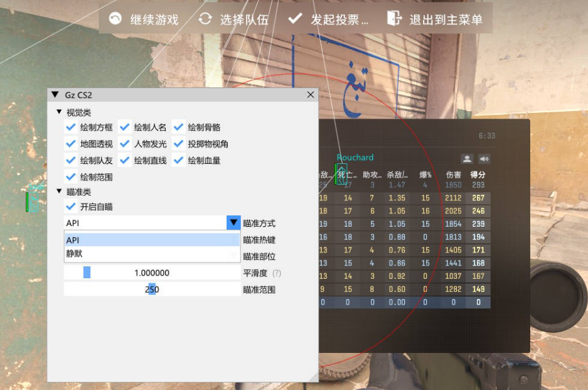Click the 瞄准方式 dropdown arrow
588x390 pixels.
pyautogui.click(x=233, y=223)
